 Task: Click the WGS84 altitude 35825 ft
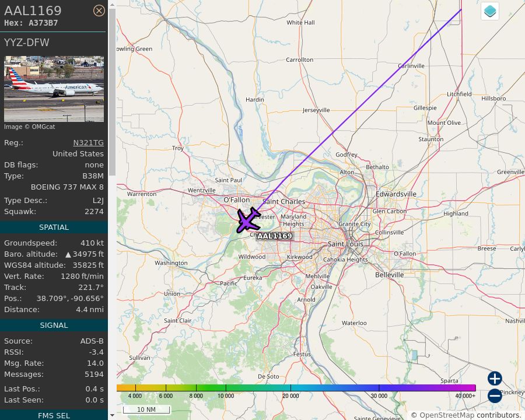coord(88,265)
